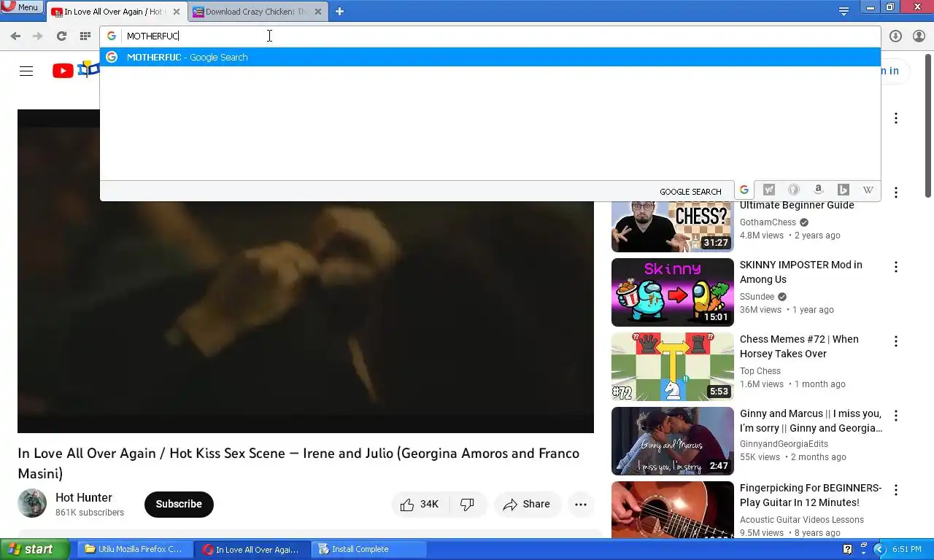Viewport: 934px width, 560px height.
Task: Choose the Amazon search engine icon
Action: coord(818,190)
